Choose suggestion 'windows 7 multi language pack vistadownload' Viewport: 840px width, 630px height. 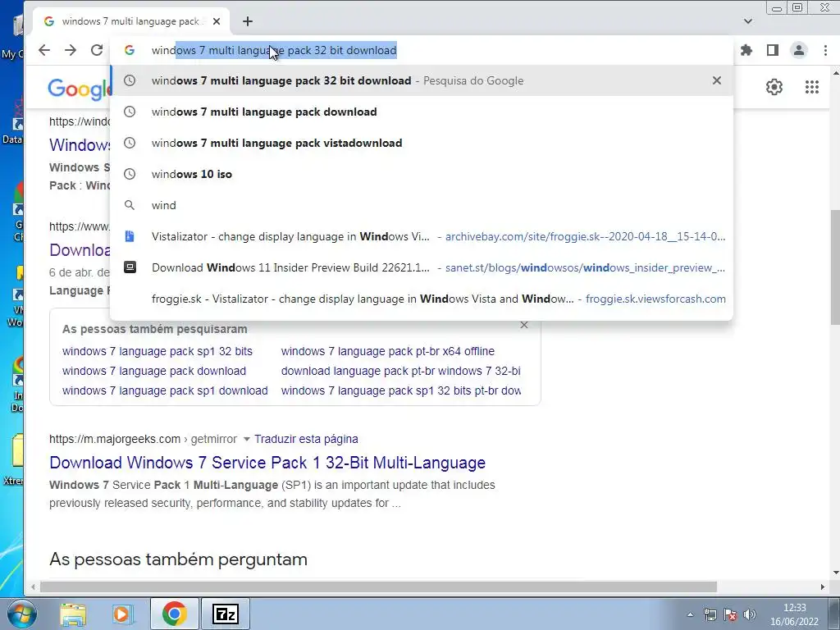click(422, 143)
